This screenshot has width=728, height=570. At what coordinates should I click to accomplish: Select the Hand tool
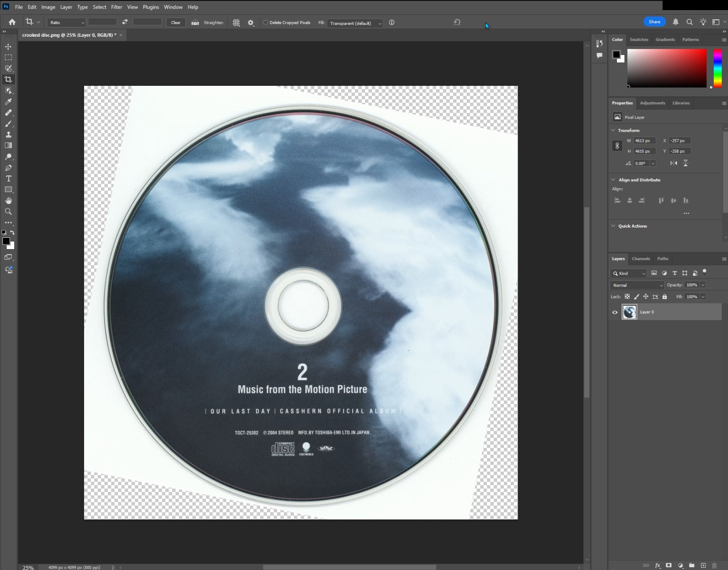[8, 201]
